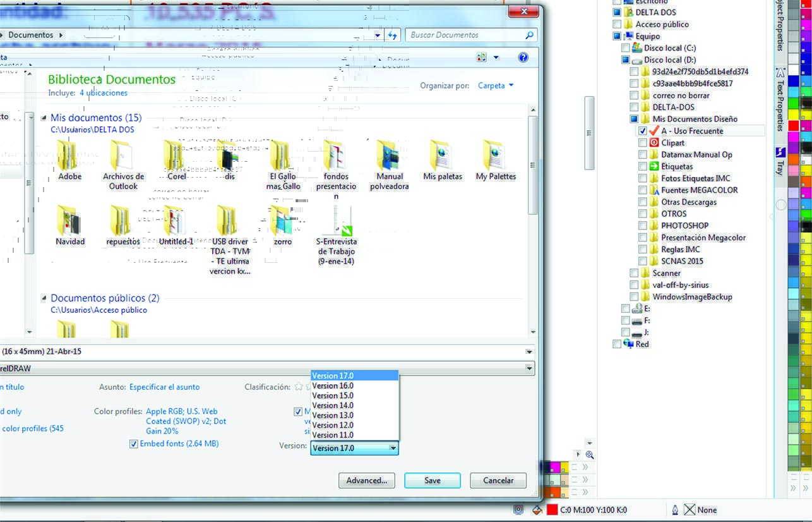Click the outline pen icon in status bar
The width and height of the screenshot is (812, 522).
pos(674,510)
